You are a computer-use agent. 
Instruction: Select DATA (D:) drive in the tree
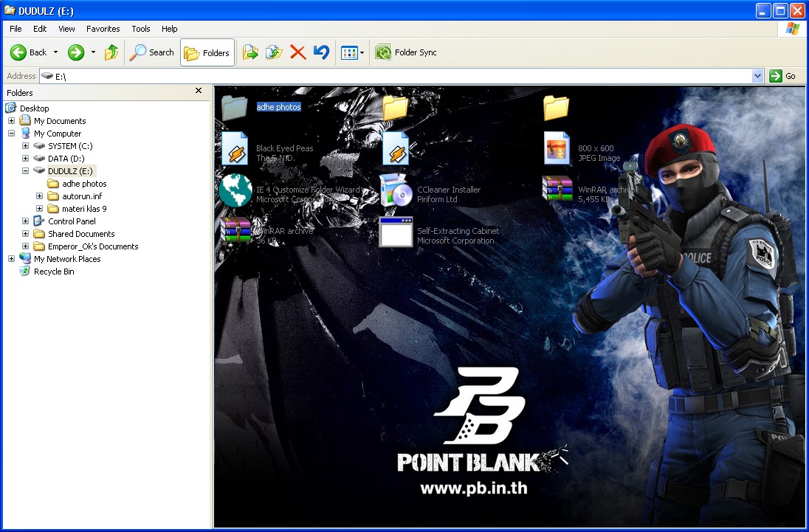point(66,158)
